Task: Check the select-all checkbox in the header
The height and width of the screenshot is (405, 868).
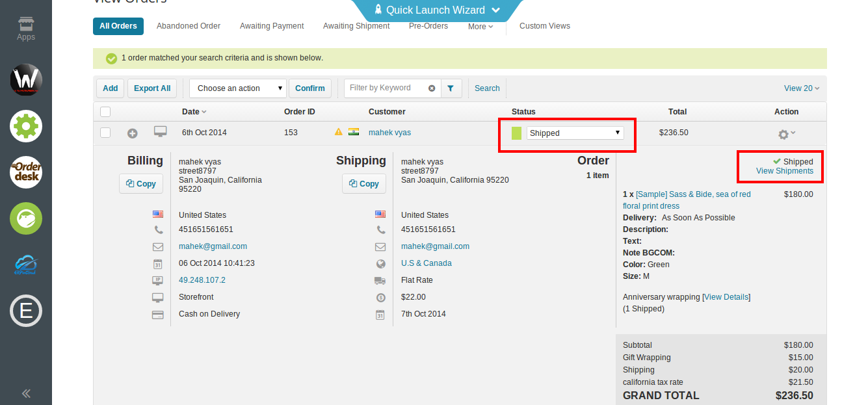Action: pyautogui.click(x=105, y=111)
